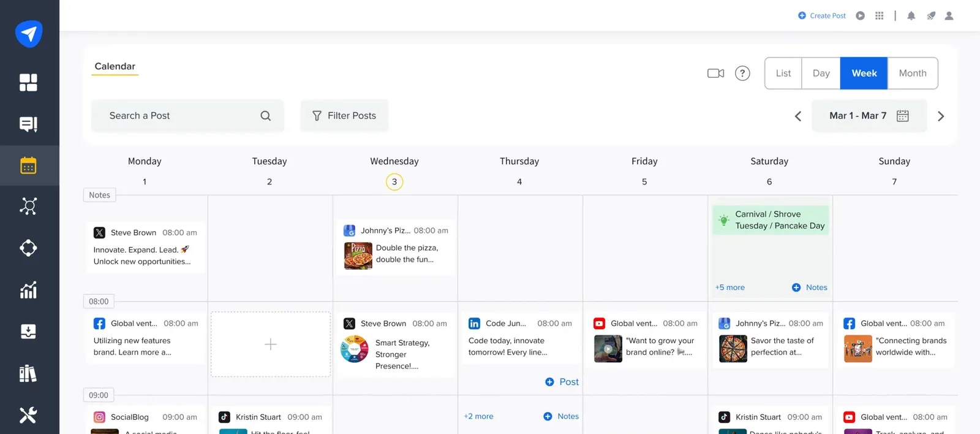Select the calendar icon in sidebar
The width and height of the screenshot is (980, 434).
[28, 166]
